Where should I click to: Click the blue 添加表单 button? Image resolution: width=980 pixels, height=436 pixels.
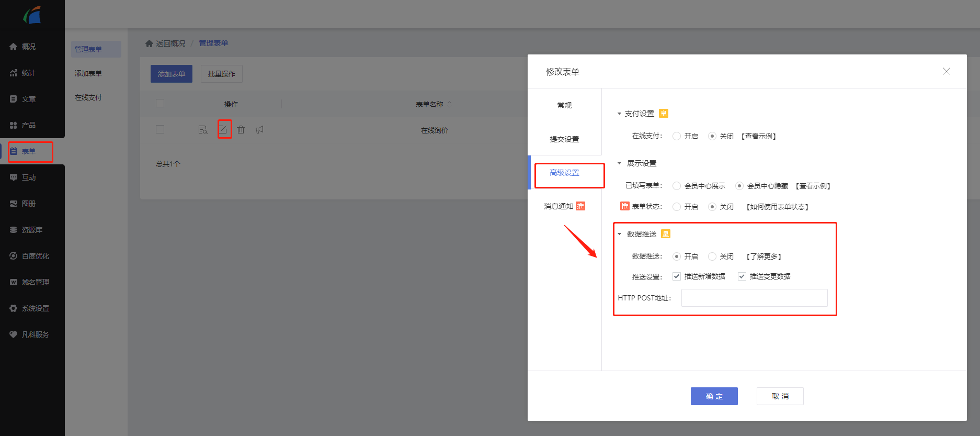point(172,74)
